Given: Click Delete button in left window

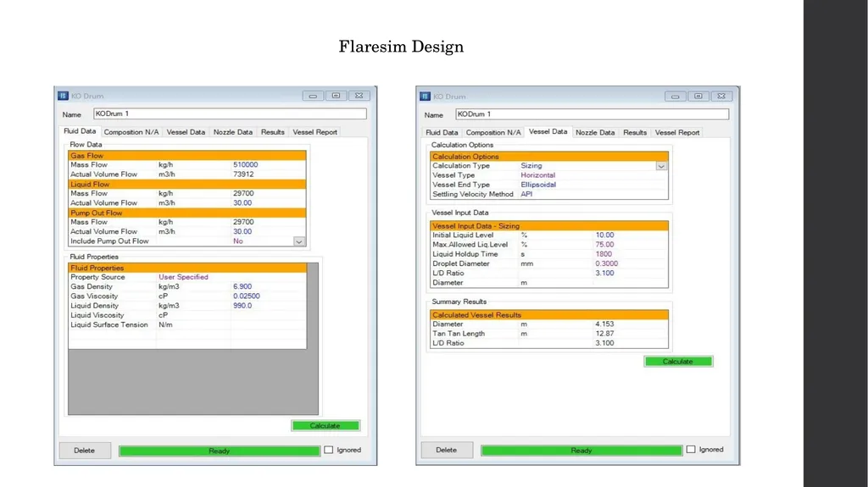Looking at the screenshot, I should pyautogui.click(x=85, y=451).
